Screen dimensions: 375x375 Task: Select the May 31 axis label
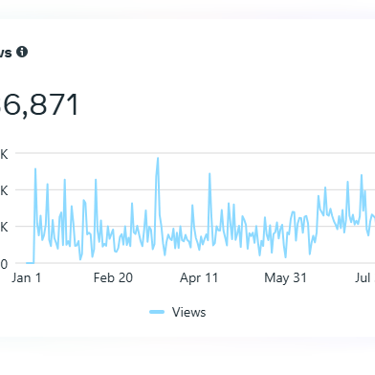pos(285,278)
